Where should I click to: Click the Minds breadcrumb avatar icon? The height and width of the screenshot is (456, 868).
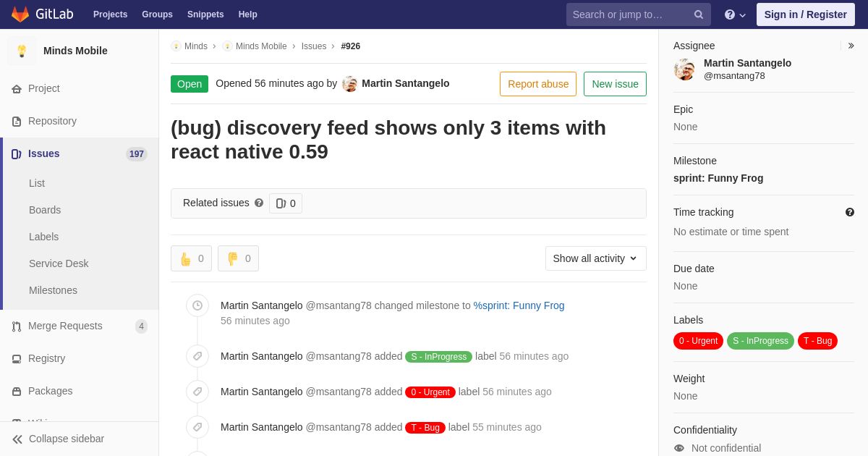(176, 46)
